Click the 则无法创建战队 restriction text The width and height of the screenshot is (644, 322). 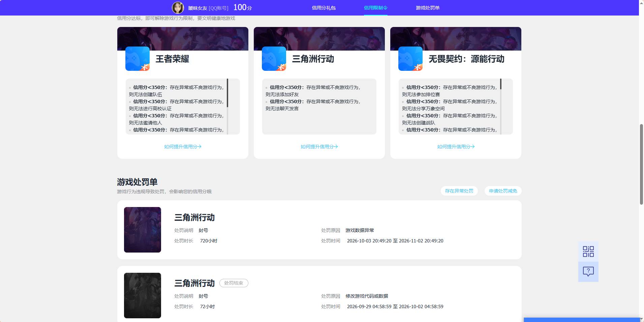419,123
